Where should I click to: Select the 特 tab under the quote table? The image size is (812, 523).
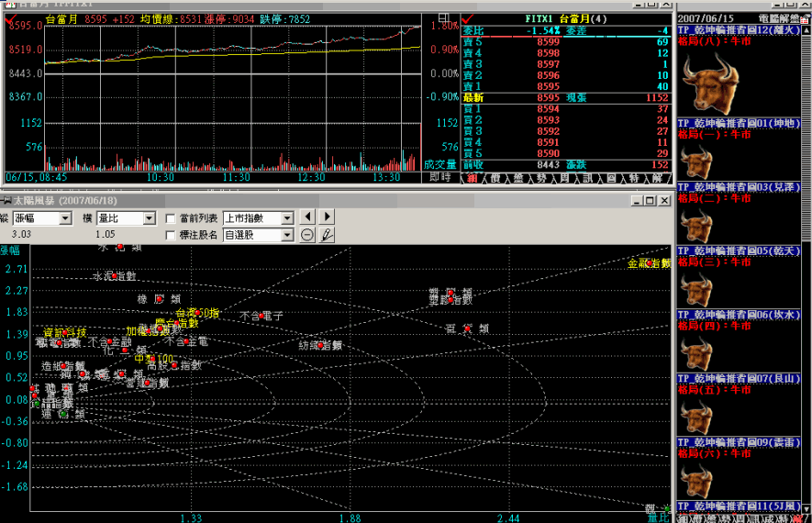pos(634,178)
